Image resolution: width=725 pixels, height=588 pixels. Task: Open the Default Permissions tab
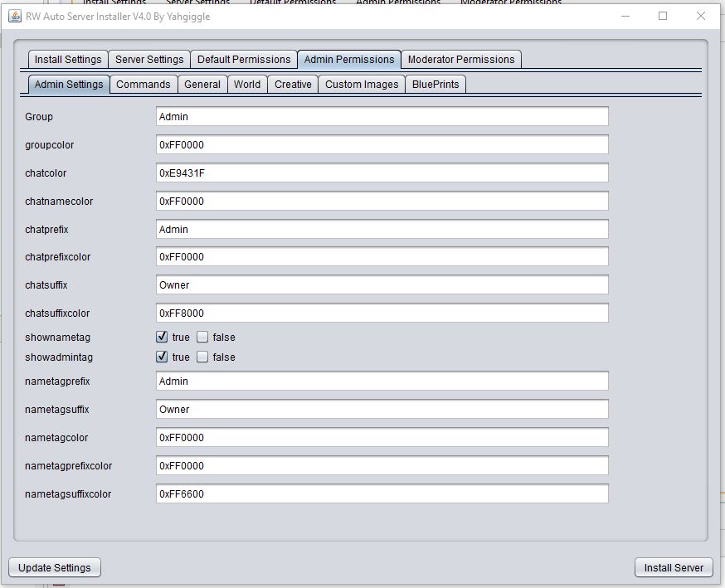pos(244,60)
